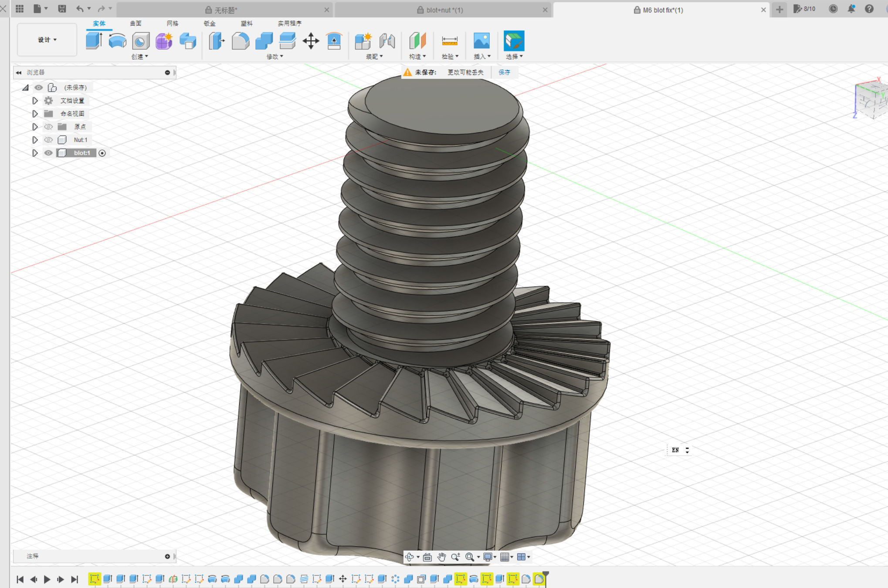Click the Revolve tool icon
Viewport: 888px width, 588px height.
(117, 41)
